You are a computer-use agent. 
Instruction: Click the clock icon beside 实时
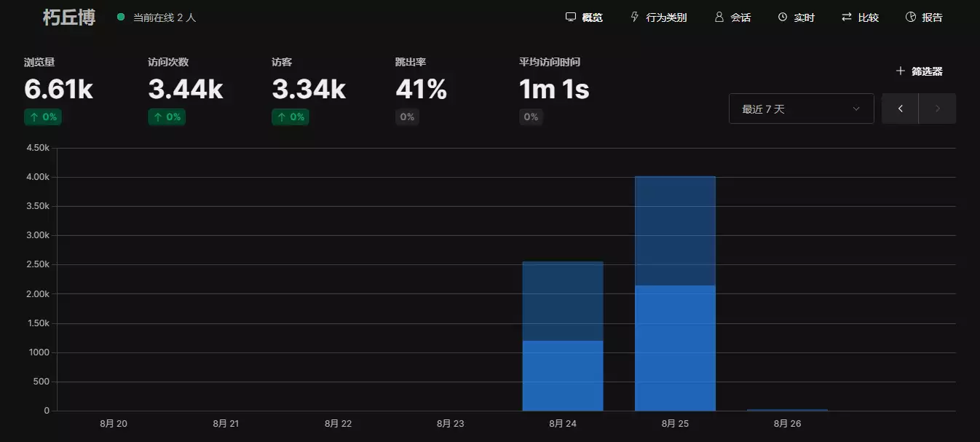click(783, 17)
